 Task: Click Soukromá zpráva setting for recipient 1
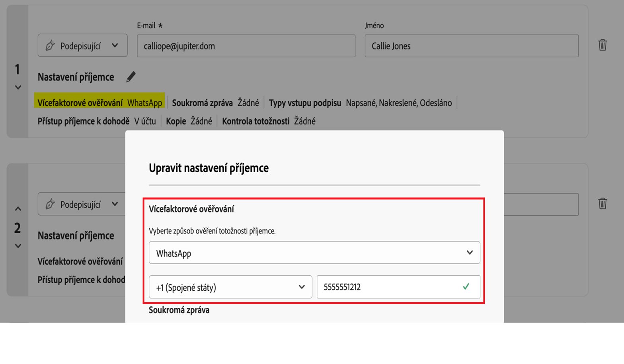[x=215, y=103]
